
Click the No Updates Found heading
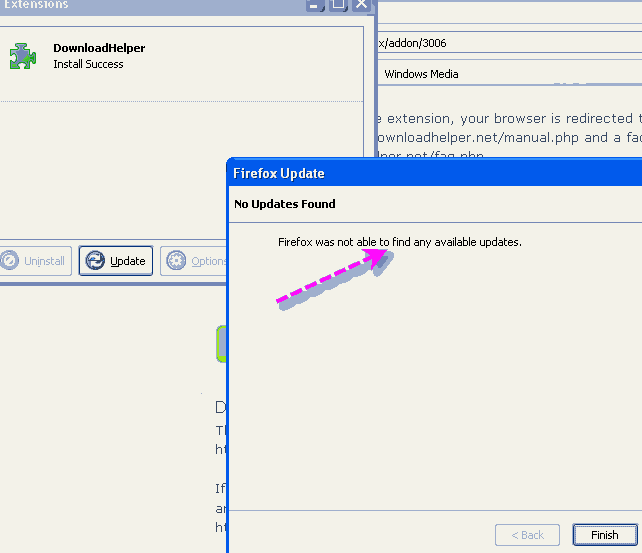tap(285, 204)
